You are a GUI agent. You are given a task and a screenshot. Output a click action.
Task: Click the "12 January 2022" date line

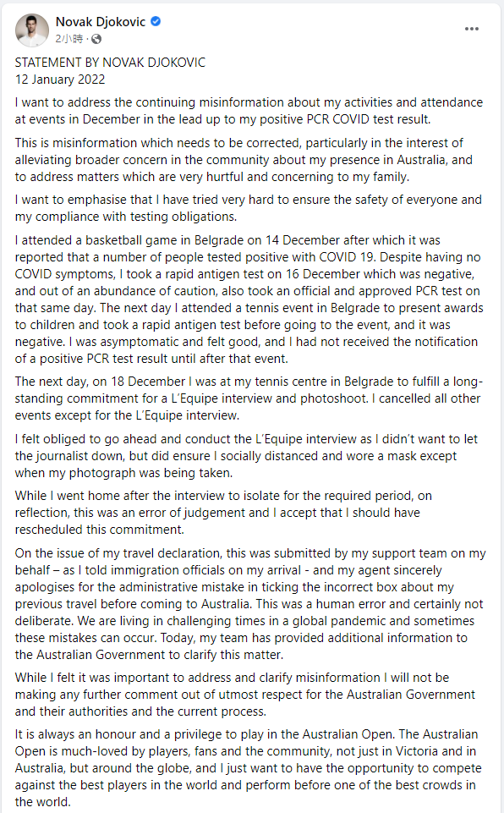click(x=60, y=80)
